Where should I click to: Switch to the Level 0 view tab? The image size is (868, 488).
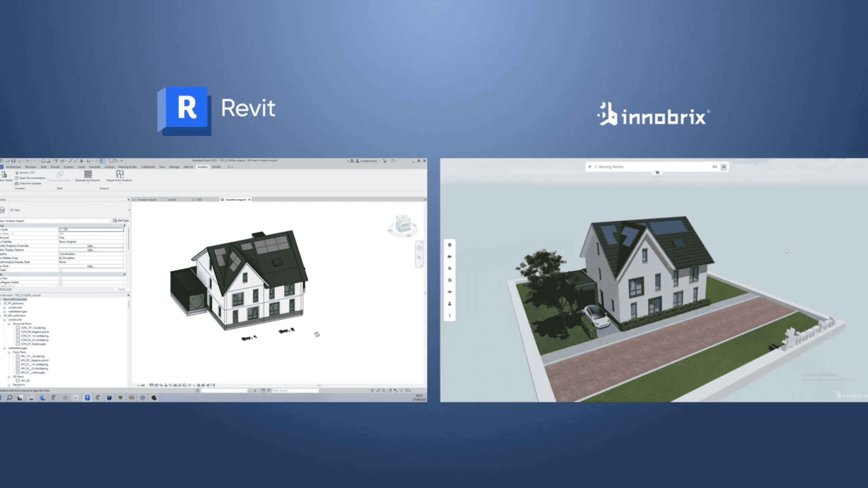click(x=171, y=200)
